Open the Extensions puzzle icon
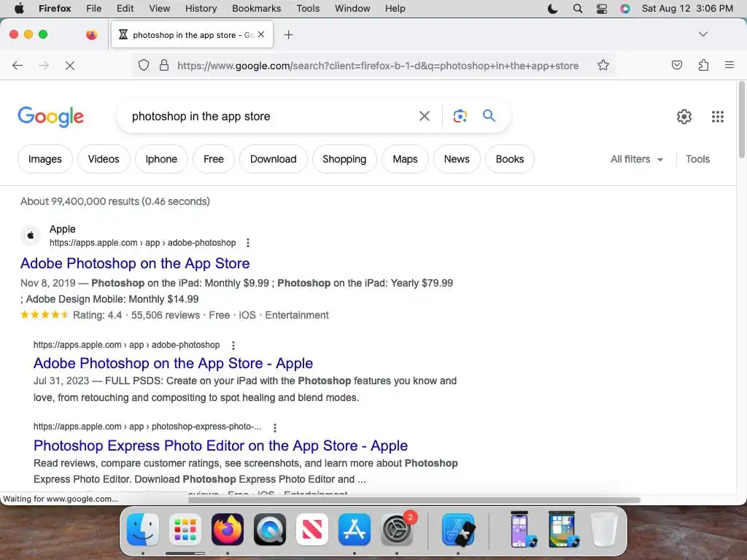747x560 pixels. click(703, 65)
